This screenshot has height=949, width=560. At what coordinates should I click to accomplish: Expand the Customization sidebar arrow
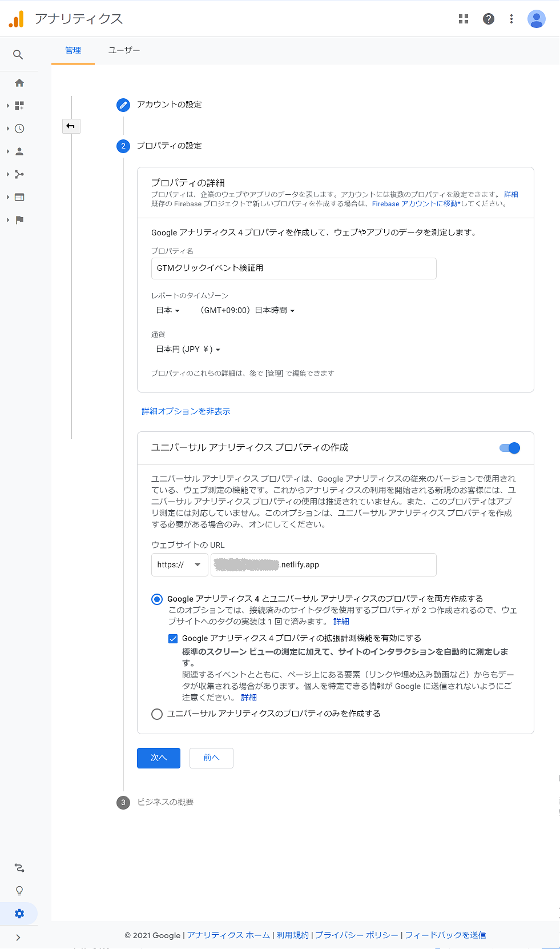pos(8,106)
